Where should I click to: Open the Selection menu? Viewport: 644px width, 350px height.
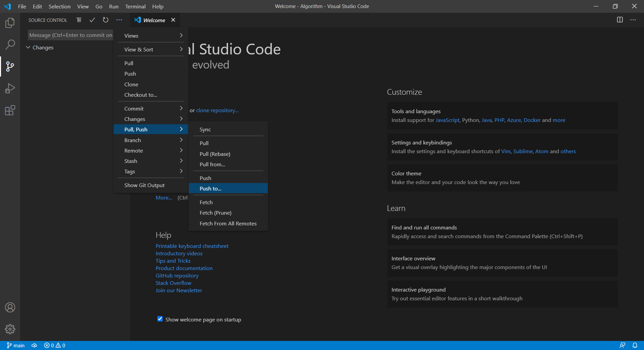pyautogui.click(x=59, y=6)
